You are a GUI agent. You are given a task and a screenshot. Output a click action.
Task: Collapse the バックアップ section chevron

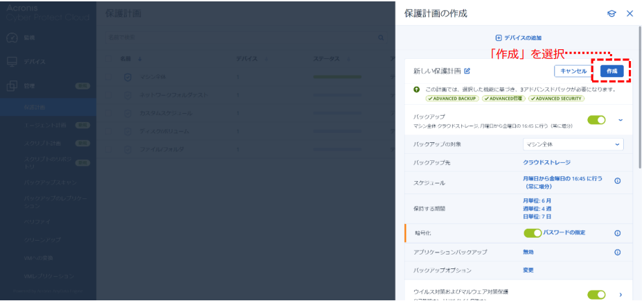click(x=620, y=120)
